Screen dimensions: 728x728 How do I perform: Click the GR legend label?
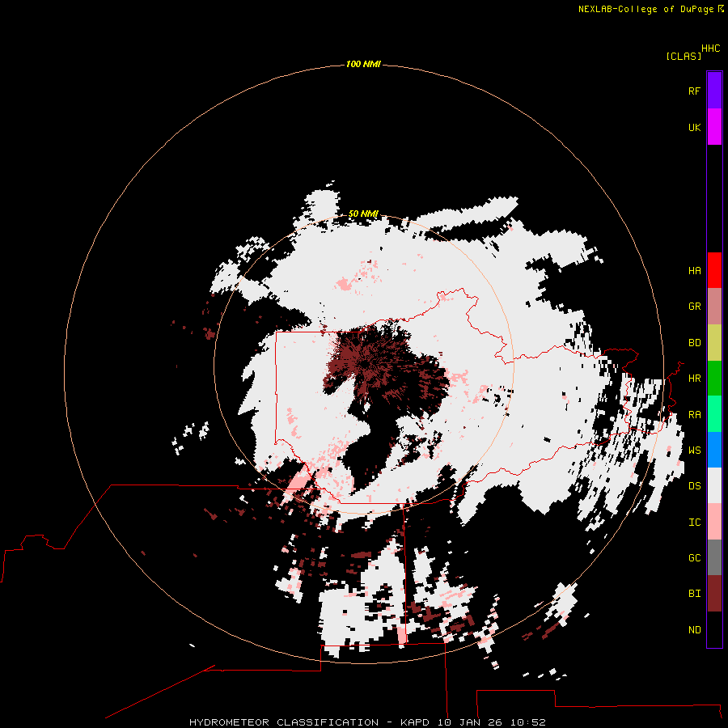694,307
